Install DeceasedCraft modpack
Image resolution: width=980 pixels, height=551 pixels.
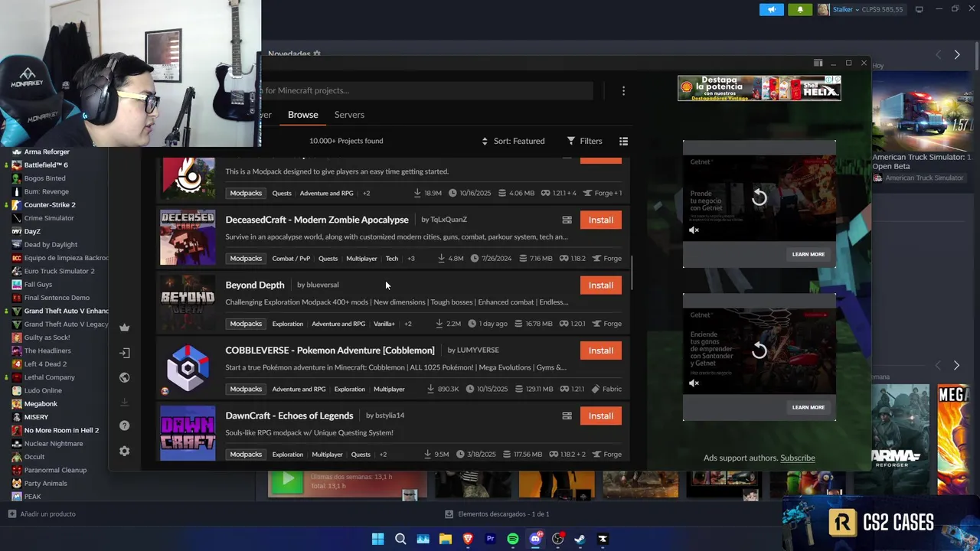(601, 220)
